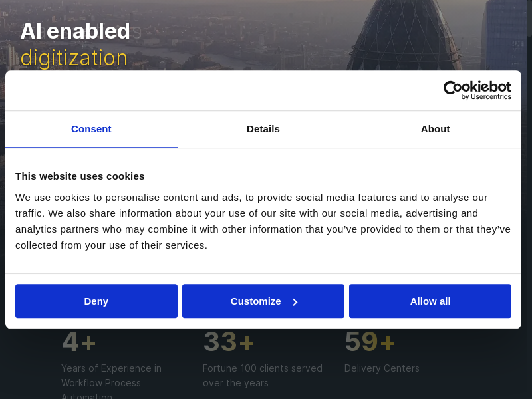The height and width of the screenshot is (399, 532).
Task: Click the Customize button label
Action: pyautogui.click(x=256, y=301)
